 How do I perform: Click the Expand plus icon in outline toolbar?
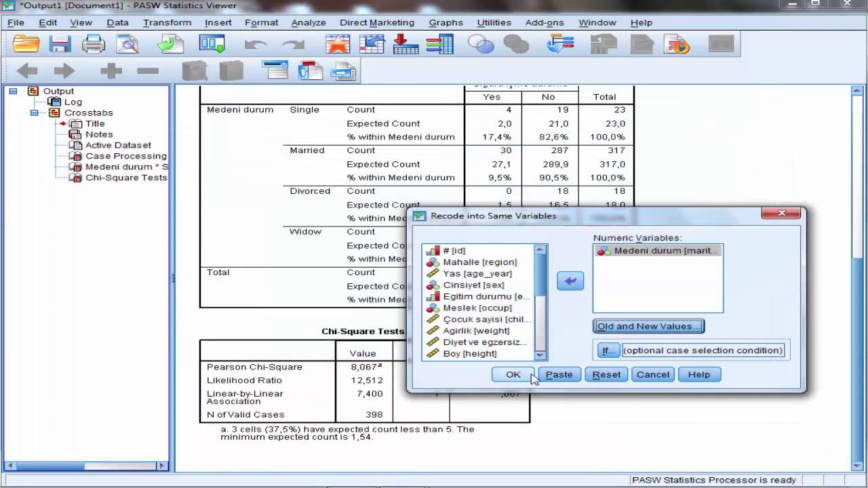pos(111,70)
